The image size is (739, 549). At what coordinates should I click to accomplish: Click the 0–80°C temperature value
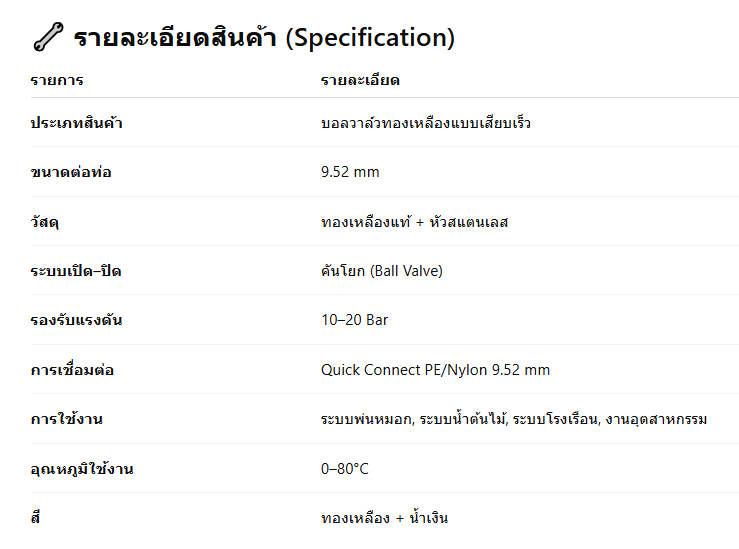click(345, 468)
